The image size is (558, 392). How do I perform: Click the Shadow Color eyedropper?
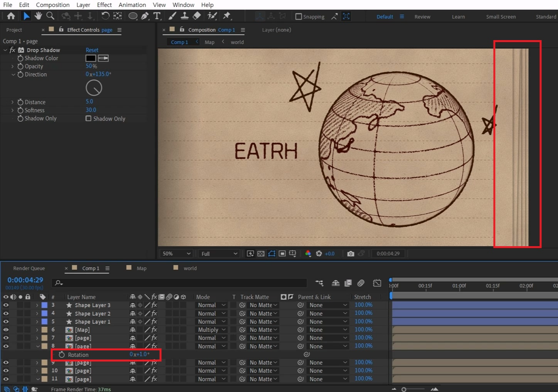[x=103, y=58]
